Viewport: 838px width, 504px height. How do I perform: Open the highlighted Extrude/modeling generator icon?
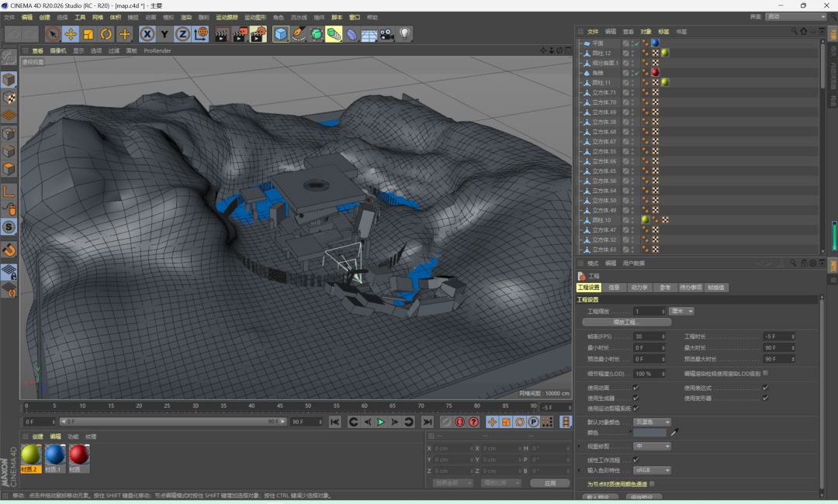point(334,34)
